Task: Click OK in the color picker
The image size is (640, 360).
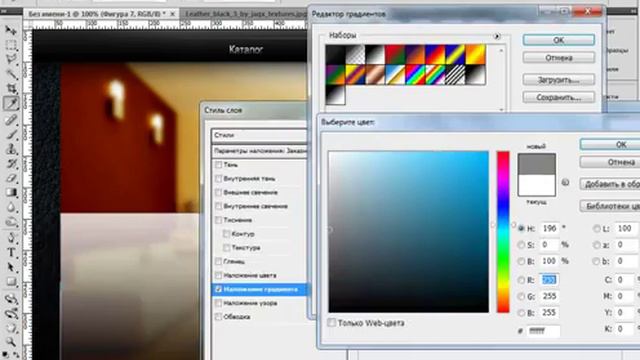Action: tap(610, 144)
